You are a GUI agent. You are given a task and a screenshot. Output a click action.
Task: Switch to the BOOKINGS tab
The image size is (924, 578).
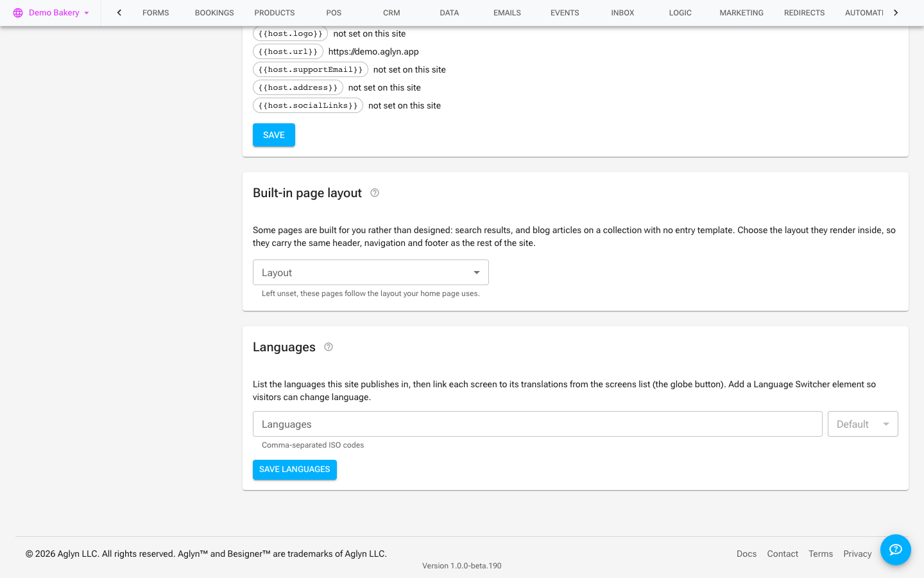(x=214, y=13)
